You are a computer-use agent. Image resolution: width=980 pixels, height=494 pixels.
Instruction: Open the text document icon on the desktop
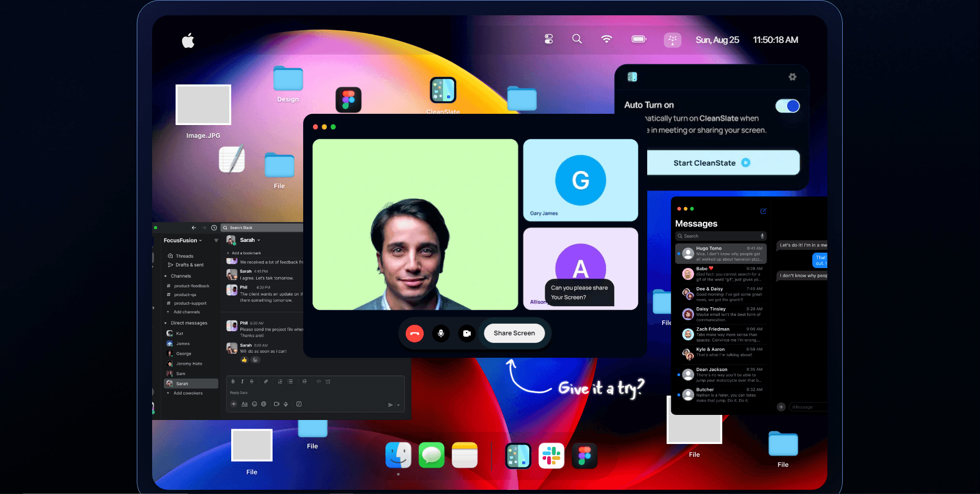(x=232, y=159)
